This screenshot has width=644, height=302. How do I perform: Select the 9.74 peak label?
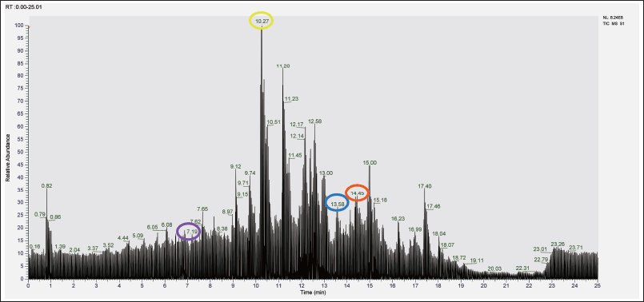click(250, 173)
